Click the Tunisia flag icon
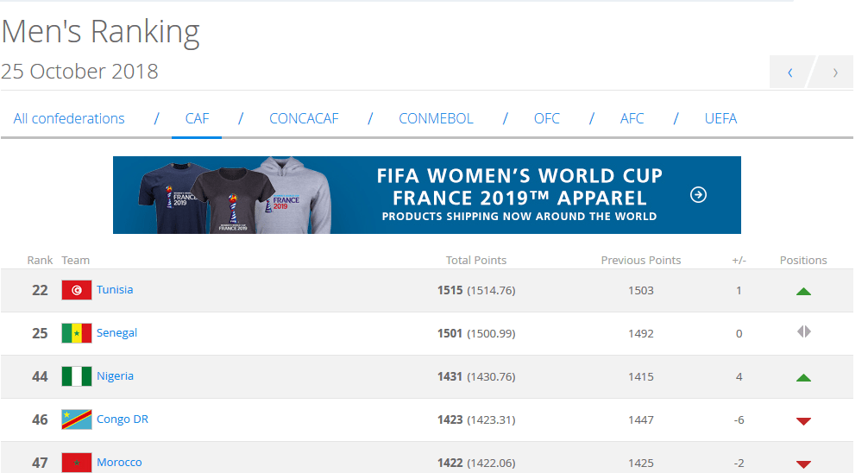 77,290
